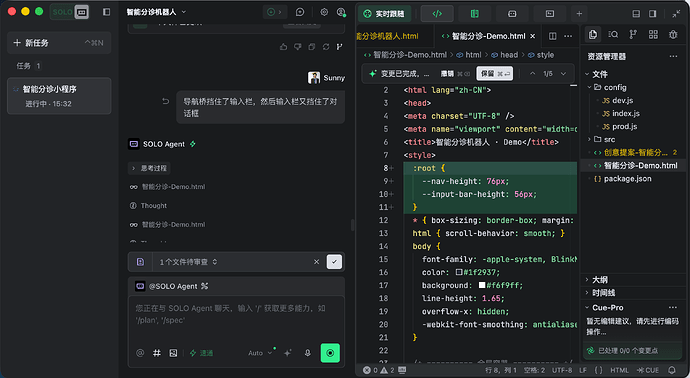Open Search icon in right sidebar

613,34
